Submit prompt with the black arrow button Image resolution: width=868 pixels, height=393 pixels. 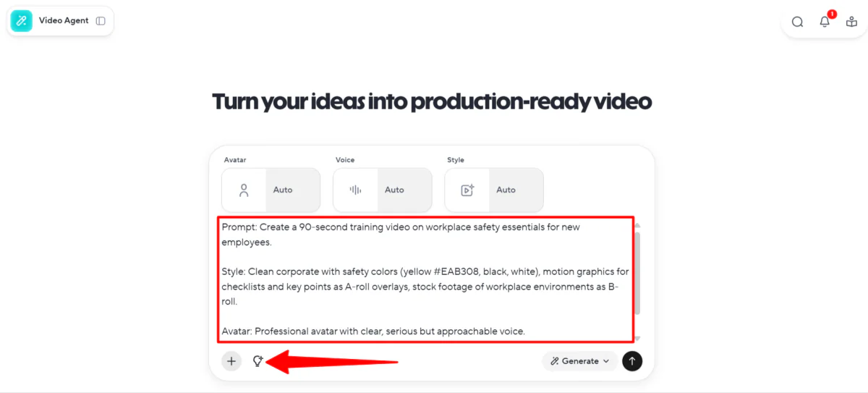pos(632,361)
